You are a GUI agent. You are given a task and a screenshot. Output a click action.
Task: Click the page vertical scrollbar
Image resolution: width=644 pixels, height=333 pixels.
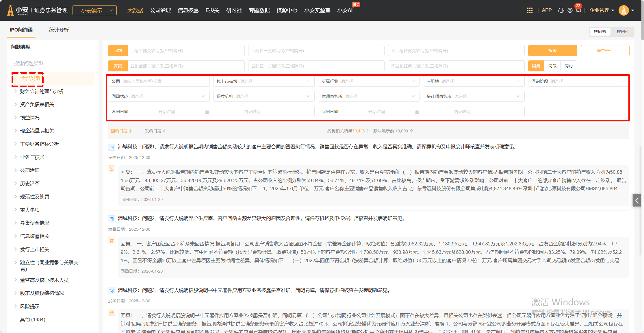[642, 20]
